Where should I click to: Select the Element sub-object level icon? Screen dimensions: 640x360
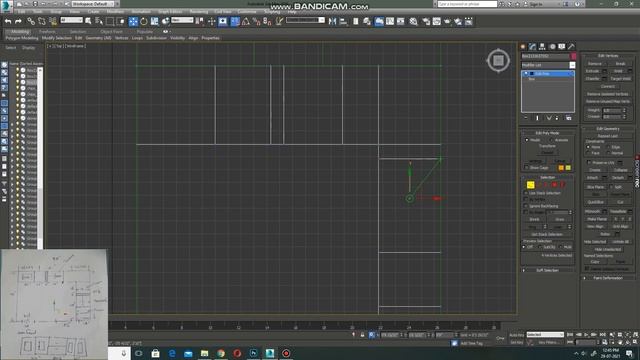click(562, 185)
